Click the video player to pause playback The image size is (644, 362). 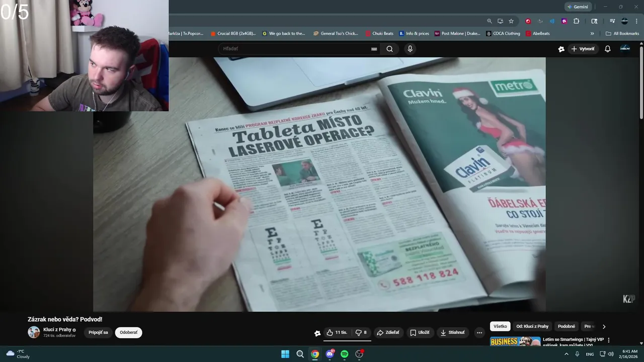point(319,184)
